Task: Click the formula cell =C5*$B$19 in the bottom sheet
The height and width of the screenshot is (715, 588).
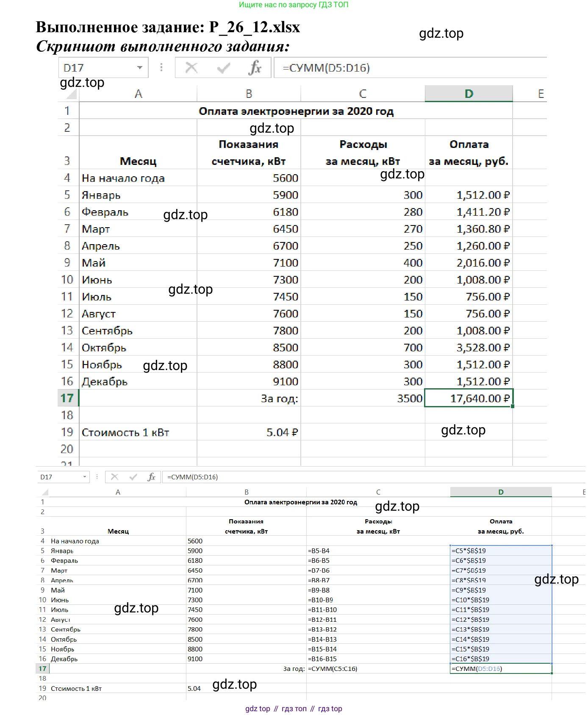Action: tap(501, 551)
